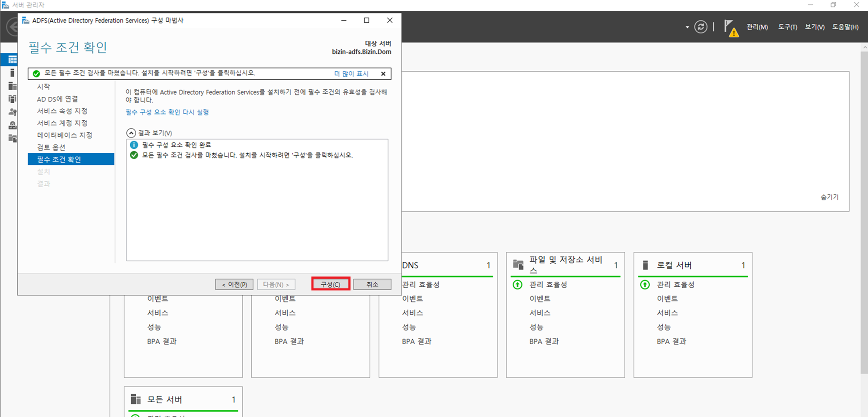Screen dimensions: 868x417
Task: Click 서비스 in the 로컬 서버 tile
Action: click(667, 313)
